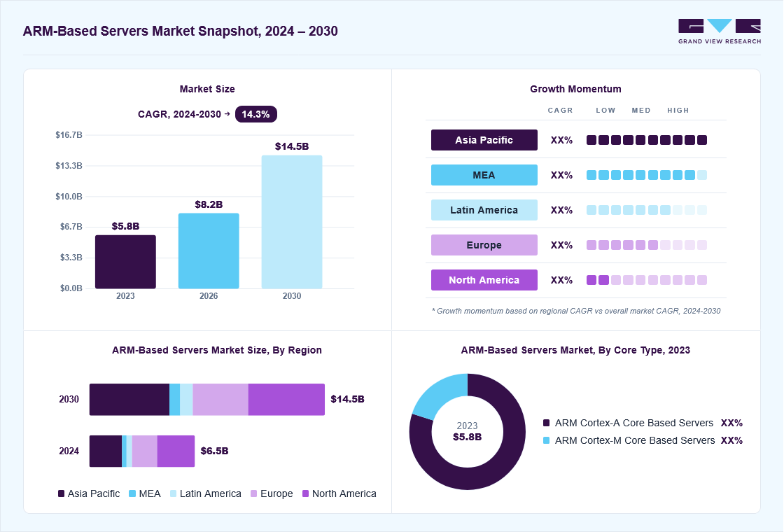Click the Europe momentum indicator squares

coord(647,245)
